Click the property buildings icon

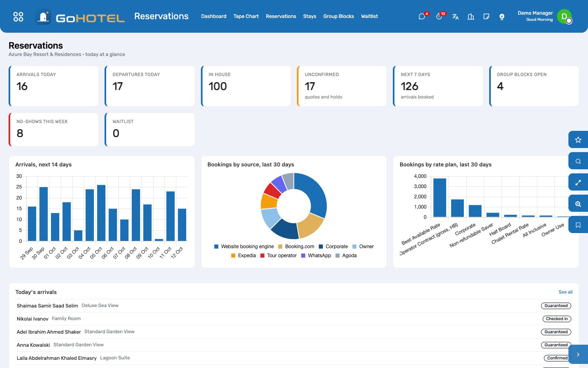point(471,16)
